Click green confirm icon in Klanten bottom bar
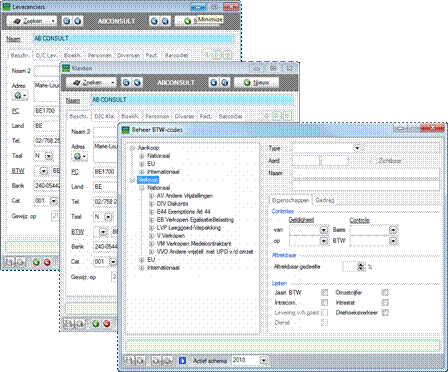The image size is (448, 372). coord(96,323)
